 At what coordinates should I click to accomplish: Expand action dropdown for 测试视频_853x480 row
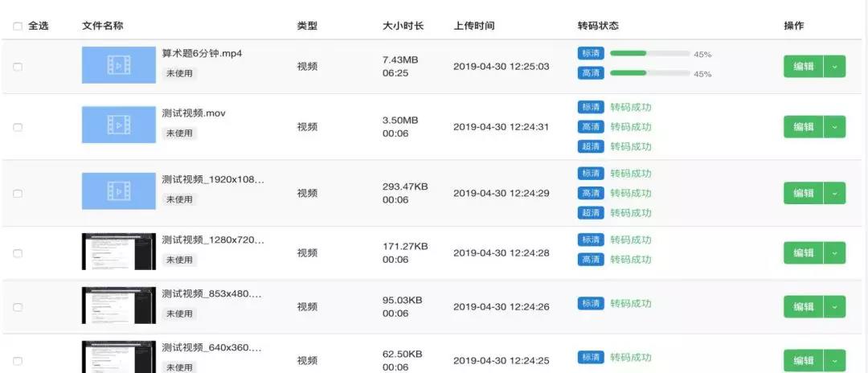pos(835,307)
